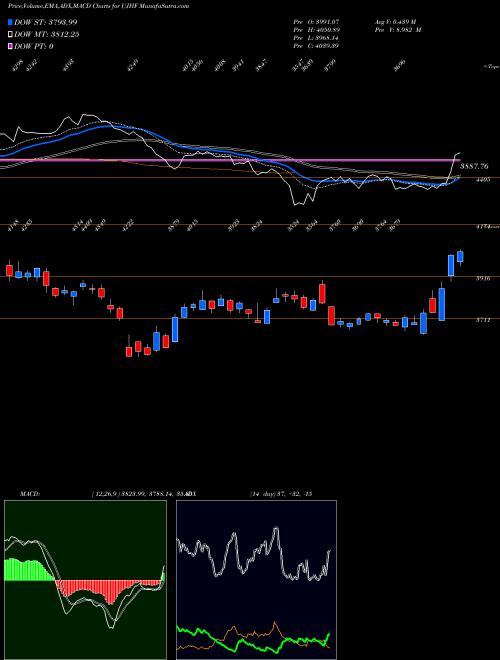This screenshot has height=660, width=500.
Task: Click the green +DI line in ADX panel
Action: click(x=253, y=640)
